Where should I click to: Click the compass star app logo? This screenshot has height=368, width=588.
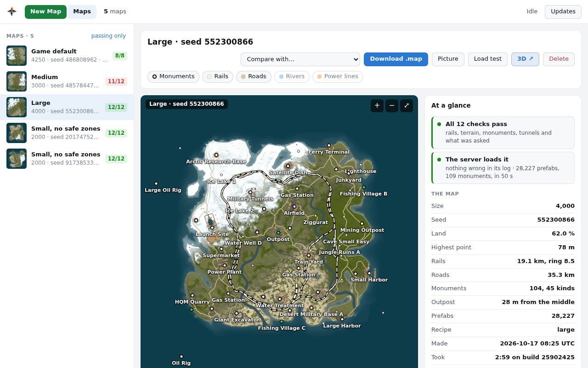12,11
